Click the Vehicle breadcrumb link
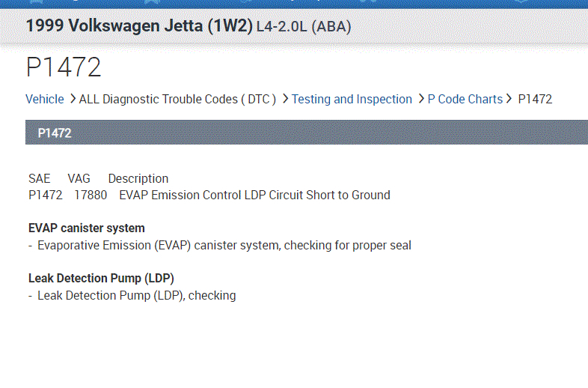 coord(45,99)
